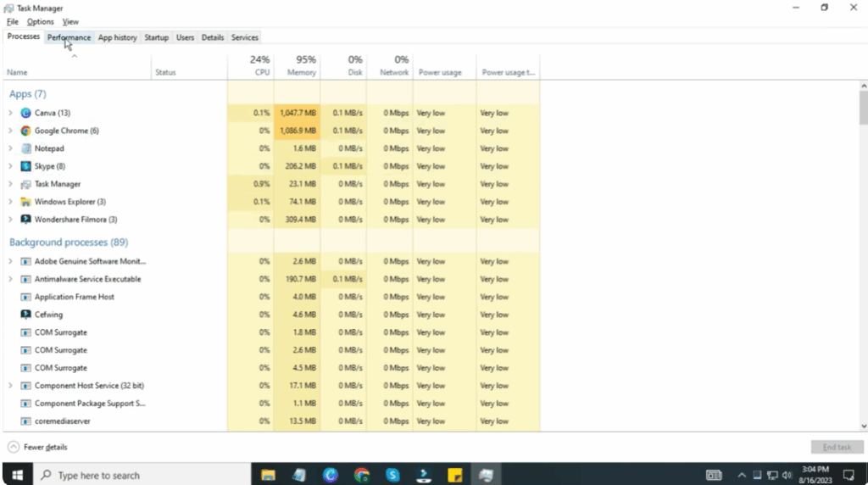Click the Task Manager taskbar icon
The image size is (868, 485).
pos(486,475)
